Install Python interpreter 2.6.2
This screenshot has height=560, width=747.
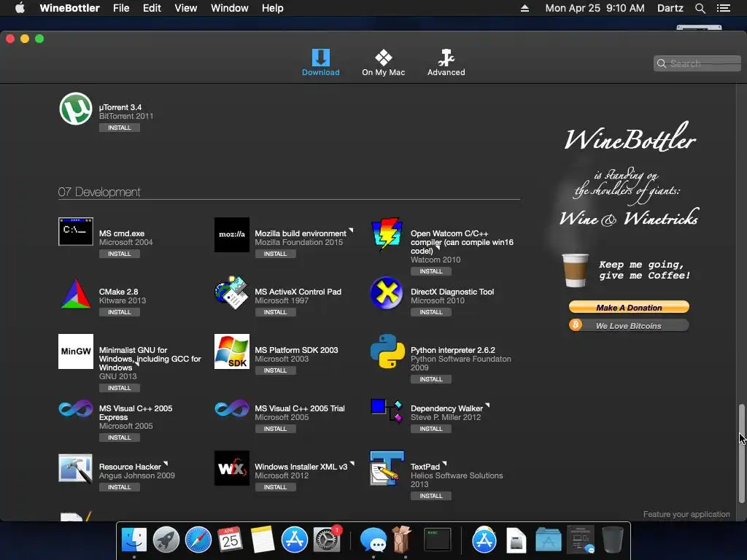click(431, 379)
